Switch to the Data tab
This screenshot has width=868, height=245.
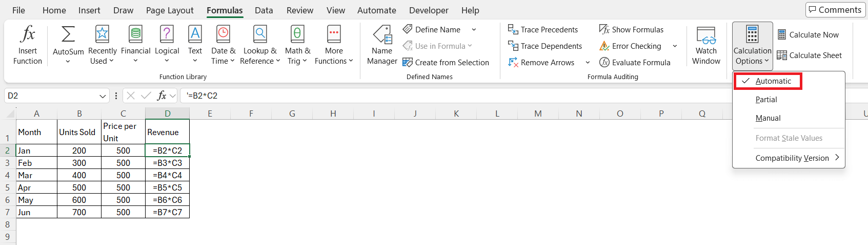264,10
